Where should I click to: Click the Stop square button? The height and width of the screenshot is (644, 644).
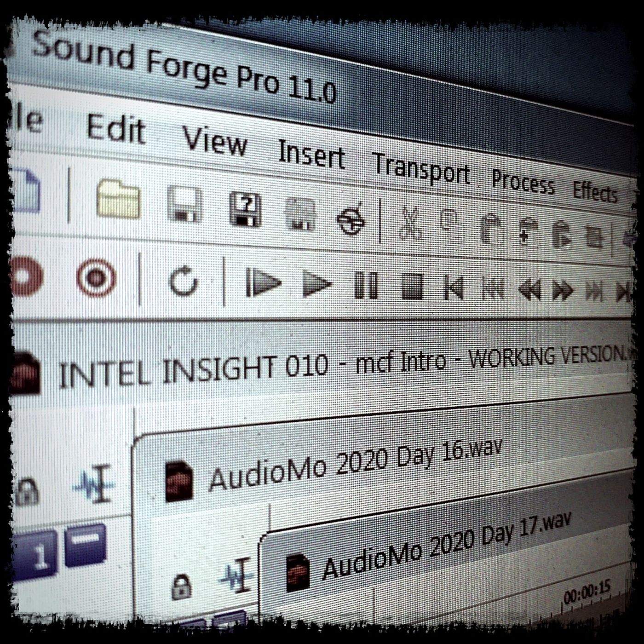click(x=412, y=287)
